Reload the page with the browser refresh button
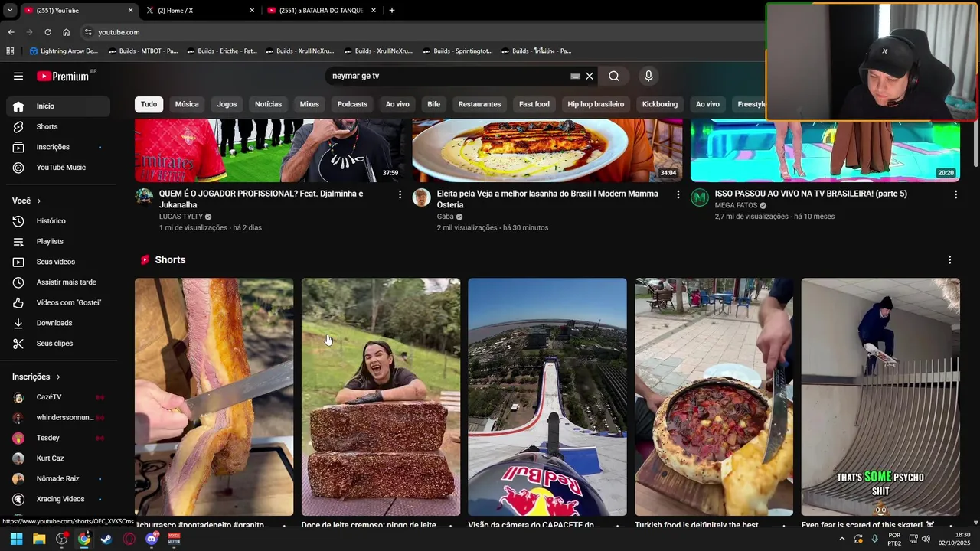The image size is (980, 551). click(x=47, y=32)
